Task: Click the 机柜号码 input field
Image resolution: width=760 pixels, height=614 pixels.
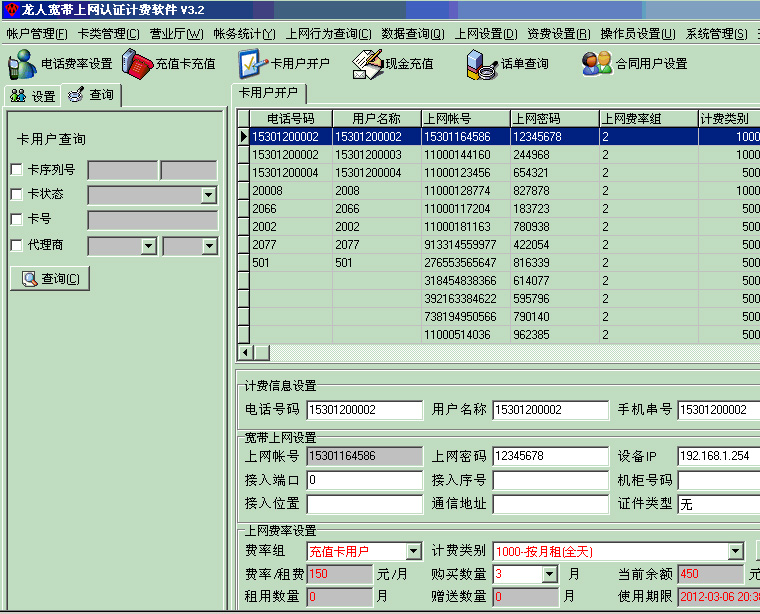Action: pos(719,480)
